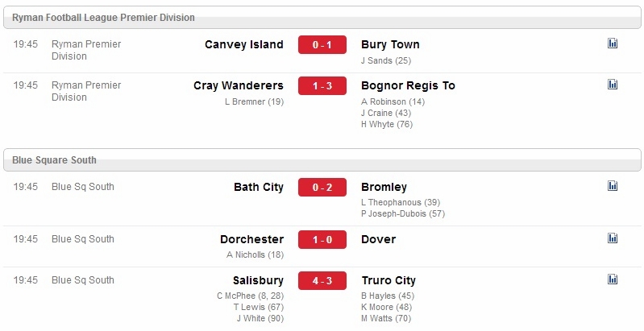Screen dimensions: 644x331
Task: Open Canvey Island team link
Action: 244,45
